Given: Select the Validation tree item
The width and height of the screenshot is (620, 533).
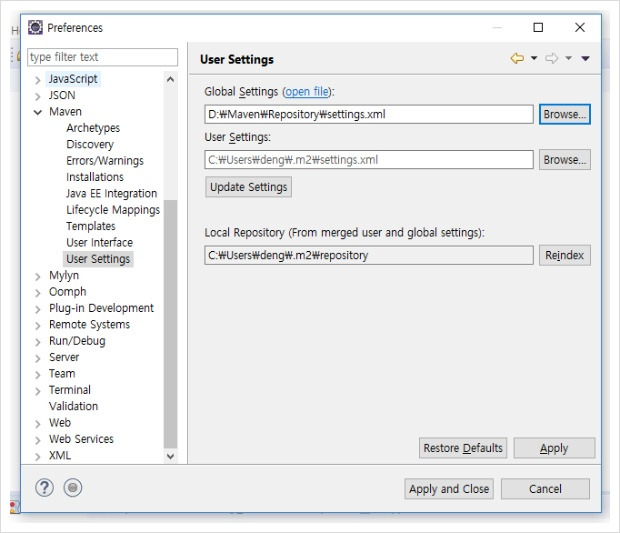Looking at the screenshot, I should [74, 406].
